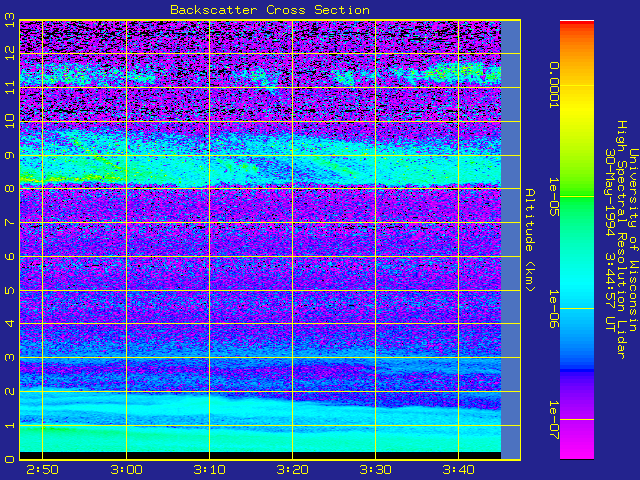Click the 1e-06 colorbar label

(553, 309)
